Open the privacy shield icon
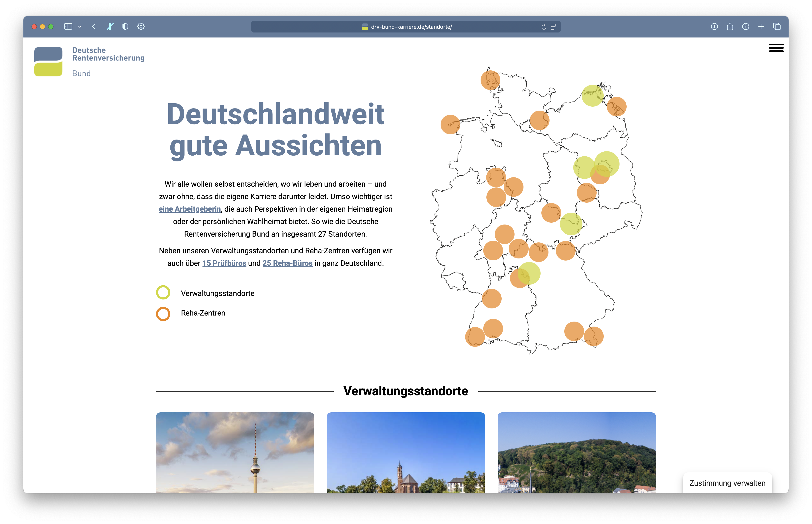The image size is (812, 524). point(125,26)
